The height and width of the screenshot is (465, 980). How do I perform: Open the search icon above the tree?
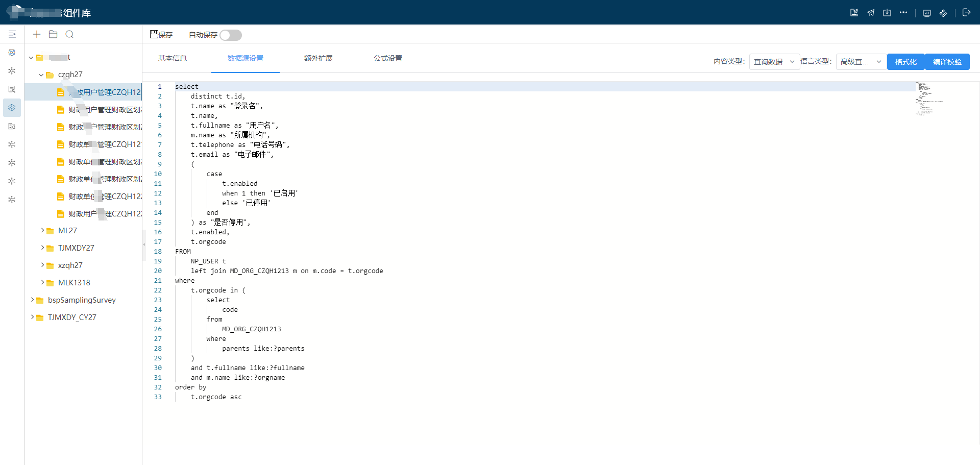[x=70, y=34]
